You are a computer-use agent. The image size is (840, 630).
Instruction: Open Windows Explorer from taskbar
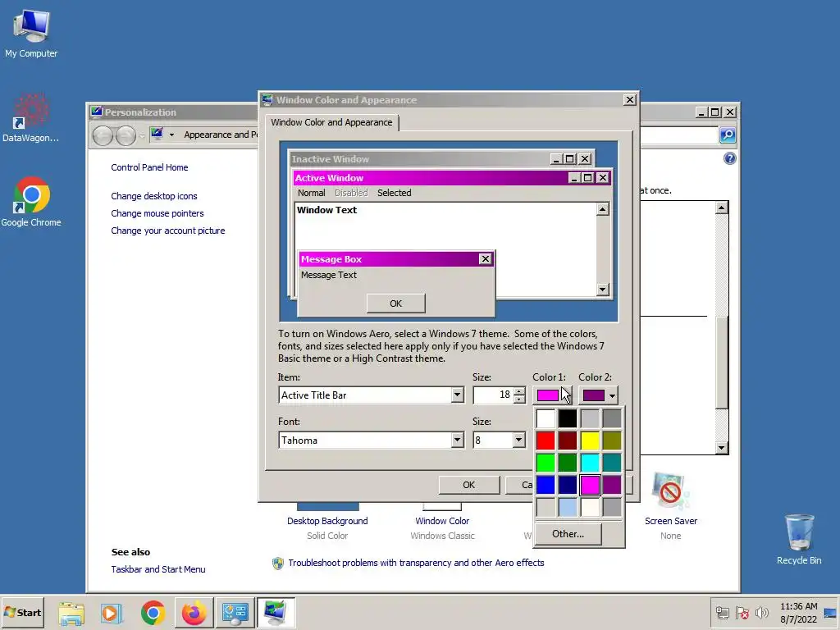coord(71,613)
